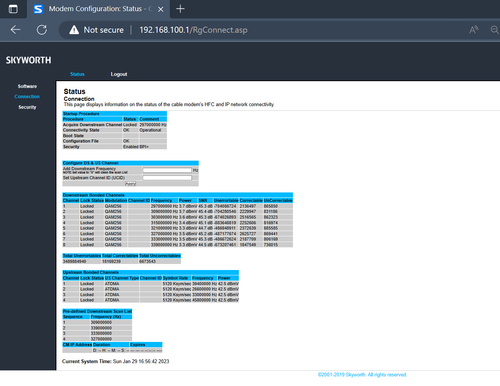Click the 5120 Ksym/sec value in upstream row 4

click(x=177, y=300)
